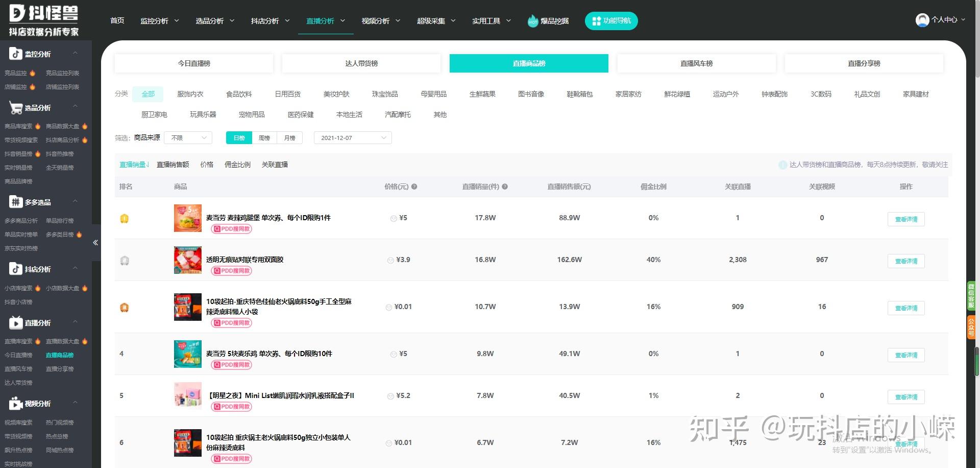980x468 pixels.
Task: Open the 麦辣鸡腿堡 product thumbnail
Action: (187, 218)
